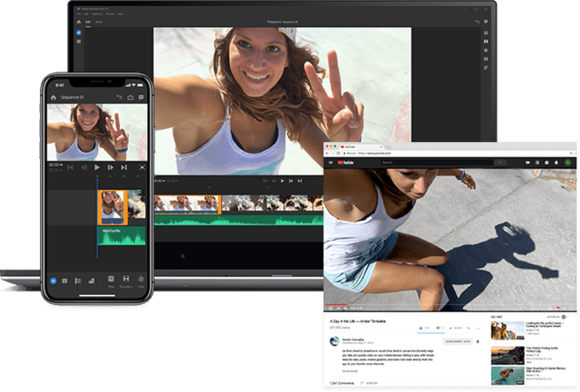Tap the fullscreen icon below the phone preview

tap(142, 167)
